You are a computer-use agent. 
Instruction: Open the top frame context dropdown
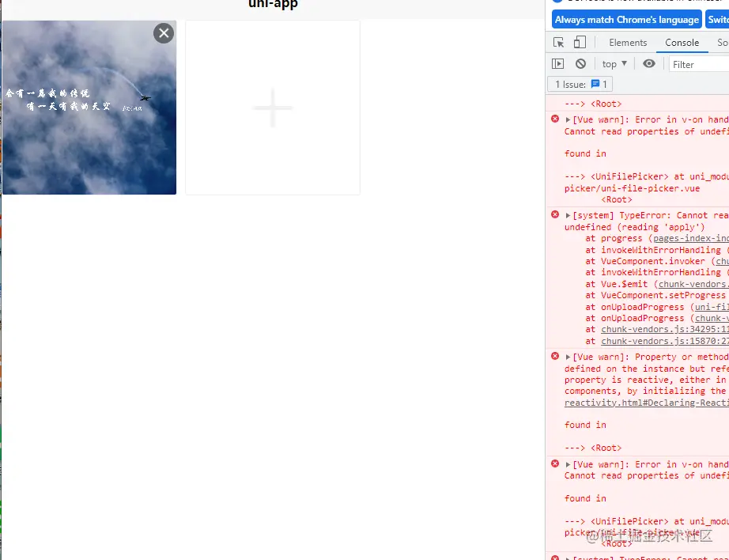614,63
